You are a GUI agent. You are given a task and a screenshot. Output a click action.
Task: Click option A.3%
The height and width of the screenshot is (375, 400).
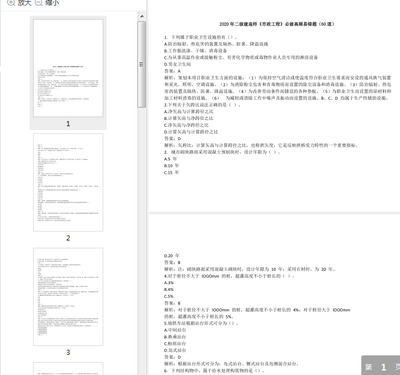click(x=169, y=283)
